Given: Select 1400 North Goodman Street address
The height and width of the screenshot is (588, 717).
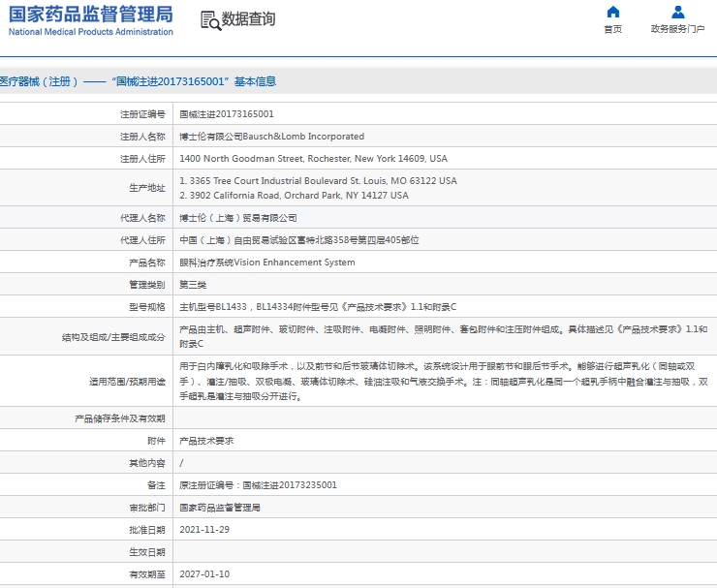Looking at the screenshot, I should point(313,159).
